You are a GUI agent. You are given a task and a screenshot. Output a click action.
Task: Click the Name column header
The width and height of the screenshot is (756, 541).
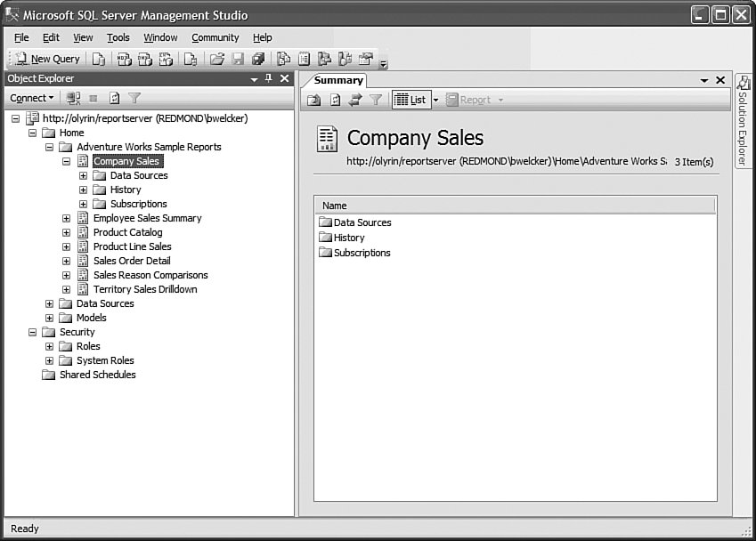(516, 206)
